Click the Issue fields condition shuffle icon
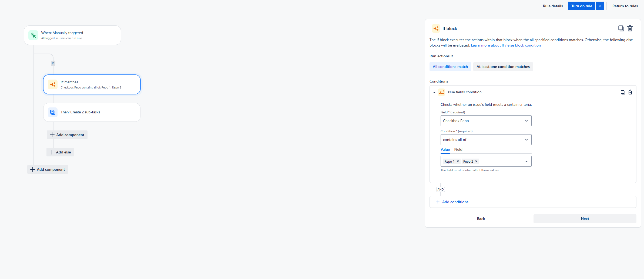The height and width of the screenshot is (279, 644). tap(441, 92)
